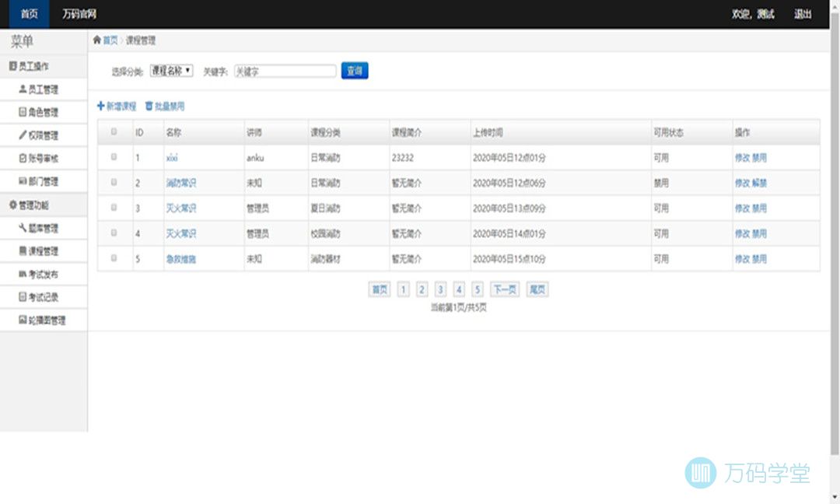This screenshot has width=840, height=504.
Task: Collapse the 管理功能 sidebar group
Action: (44, 205)
